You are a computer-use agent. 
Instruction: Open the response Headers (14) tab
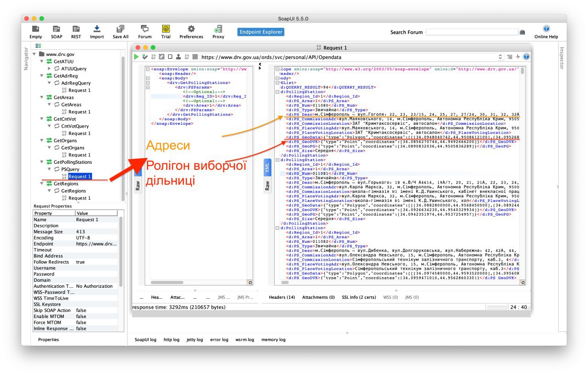[282, 297]
